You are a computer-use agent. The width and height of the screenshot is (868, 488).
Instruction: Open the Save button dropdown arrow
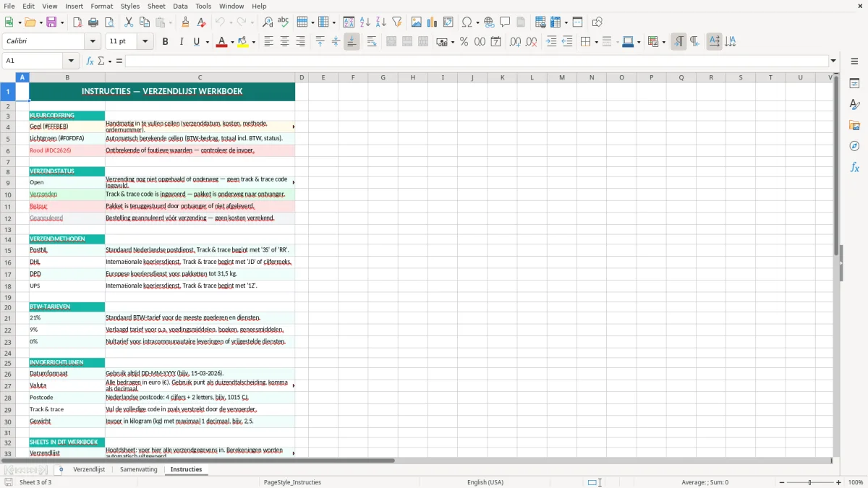click(61, 22)
